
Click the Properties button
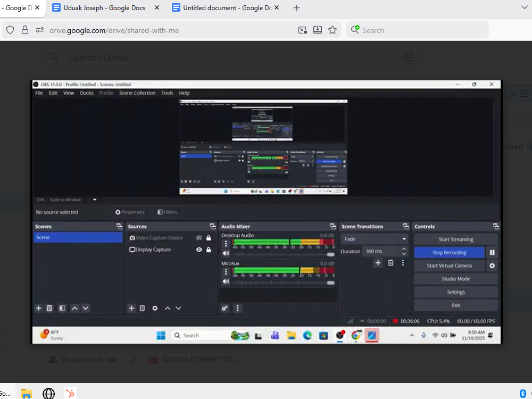coord(130,212)
